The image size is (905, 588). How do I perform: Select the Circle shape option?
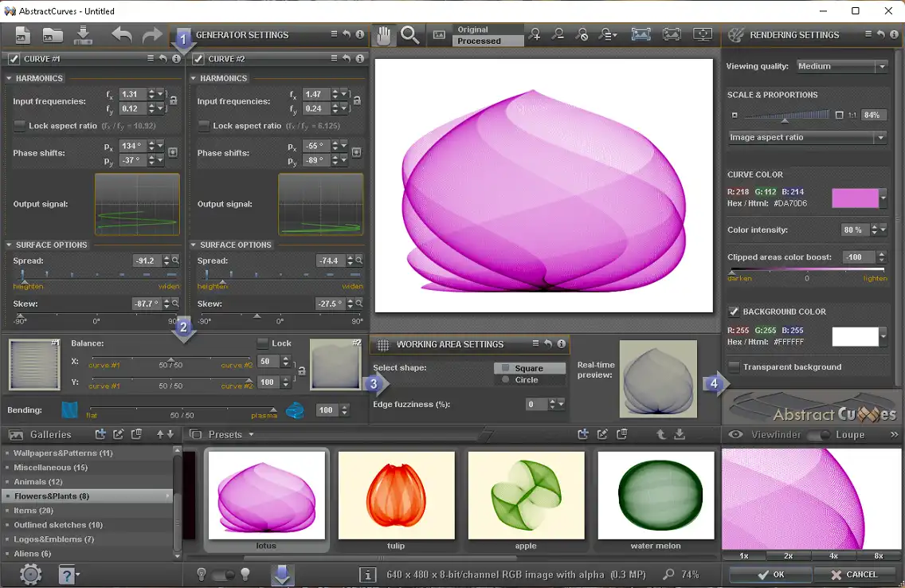[503, 380]
